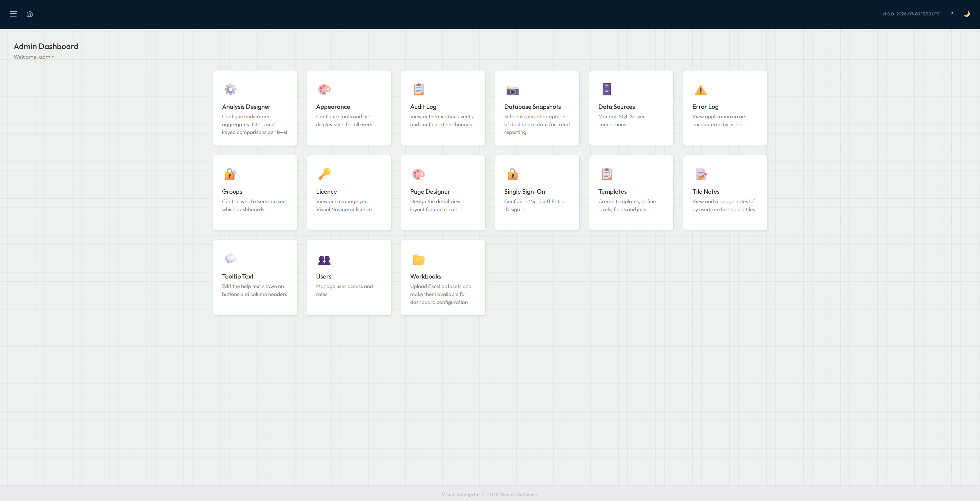980x501 pixels.
Task: Open the Data Sources tile
Action: coord(631,108)
